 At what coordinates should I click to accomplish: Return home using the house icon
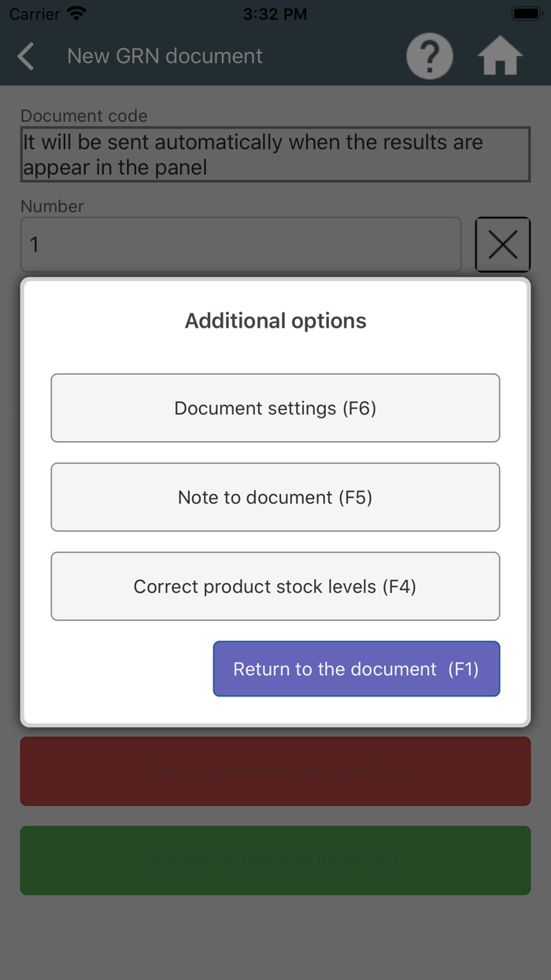(x=500, y=56)
